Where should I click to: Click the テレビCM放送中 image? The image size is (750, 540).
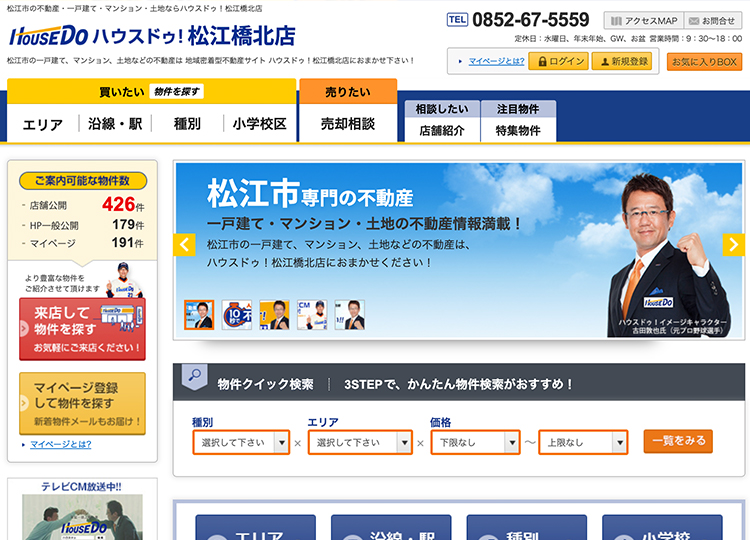pyautogui.click(x=82, y=517)
